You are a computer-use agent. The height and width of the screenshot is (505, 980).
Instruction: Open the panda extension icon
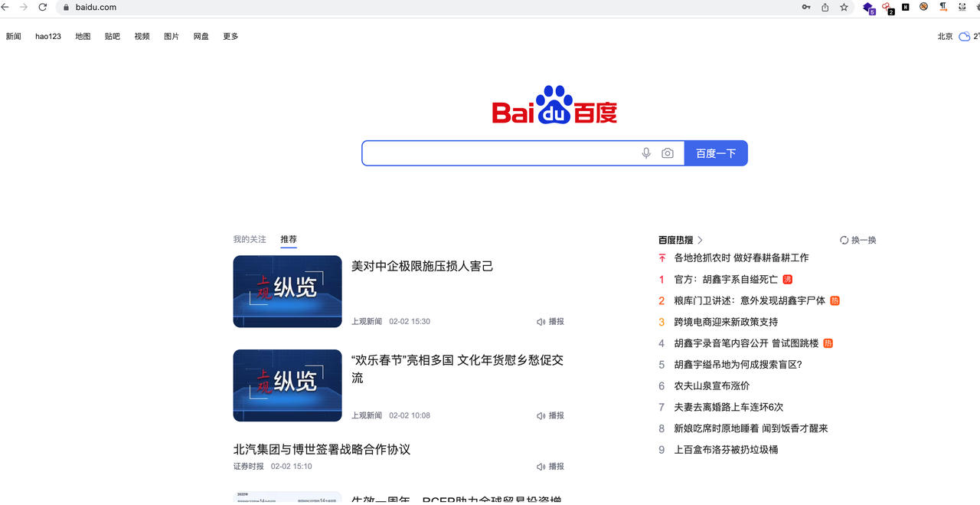tap(962, 7)
